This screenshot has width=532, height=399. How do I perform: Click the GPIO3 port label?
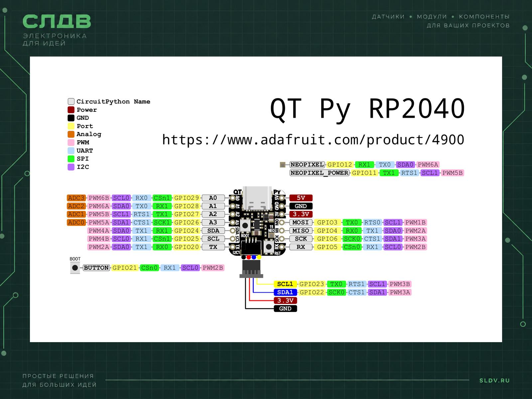point(328,222)
